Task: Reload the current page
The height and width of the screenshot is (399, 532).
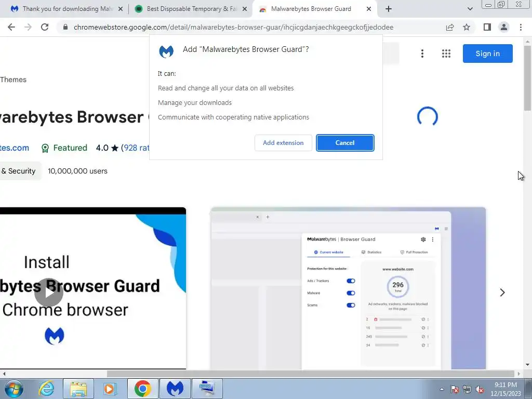Action: [45, 27]
